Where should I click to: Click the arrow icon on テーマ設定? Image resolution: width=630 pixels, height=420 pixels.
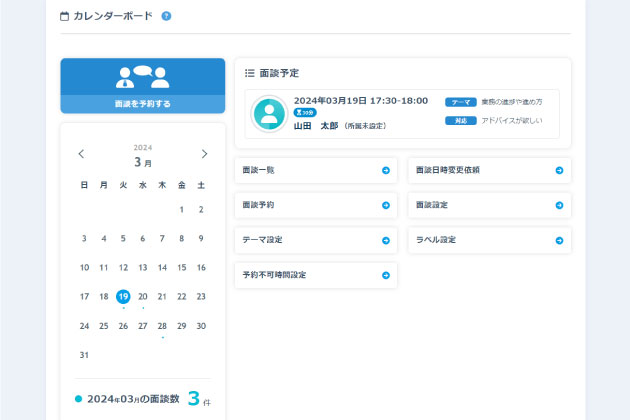[x=386, y=240]
